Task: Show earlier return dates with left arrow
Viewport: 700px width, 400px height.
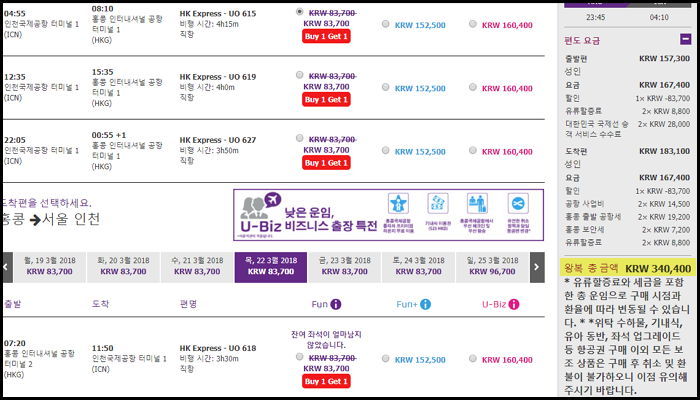Action: 7,266
